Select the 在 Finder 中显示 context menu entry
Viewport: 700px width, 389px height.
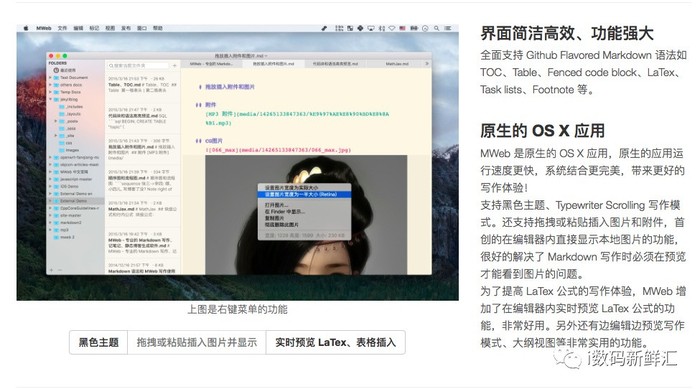click(285, 211)
